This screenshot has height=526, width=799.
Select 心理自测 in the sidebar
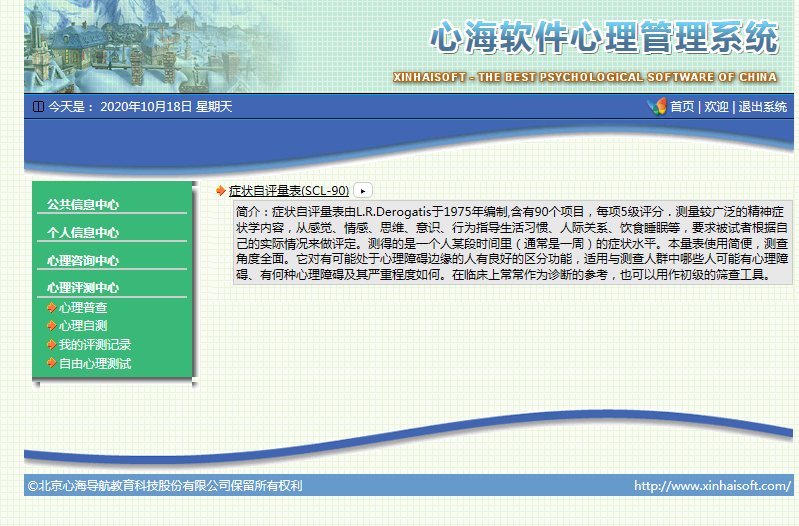click(83, 326)
